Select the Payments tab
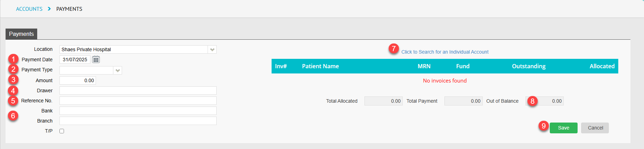This screenshot has height=149, width=644. tap(22, 34)
